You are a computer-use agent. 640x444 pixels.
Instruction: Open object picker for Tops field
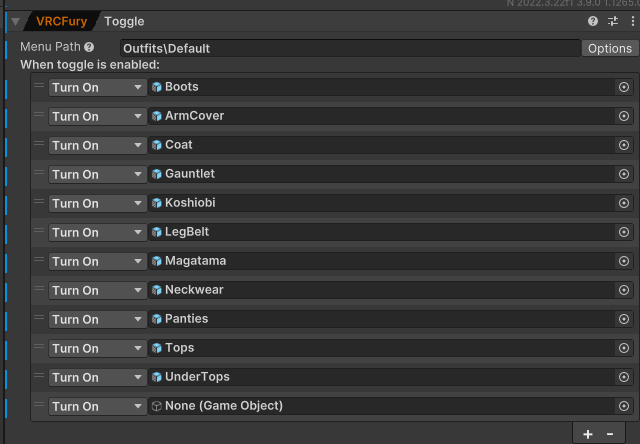point(624,348)
